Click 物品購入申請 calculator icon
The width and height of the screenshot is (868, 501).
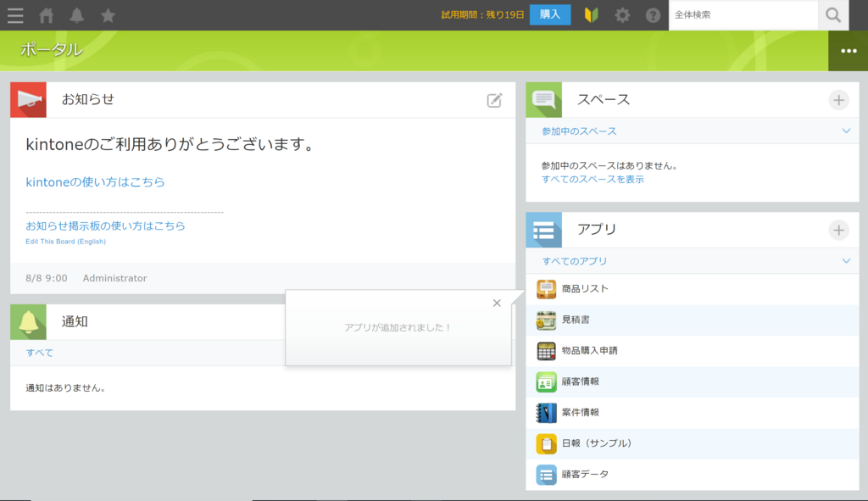[x=546, y=351]
